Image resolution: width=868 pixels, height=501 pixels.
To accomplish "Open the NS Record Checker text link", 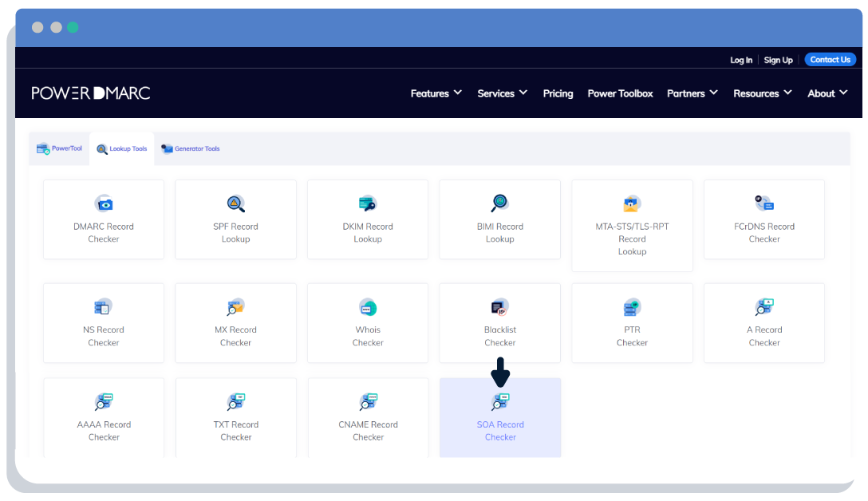I will (x=104, y=336).
